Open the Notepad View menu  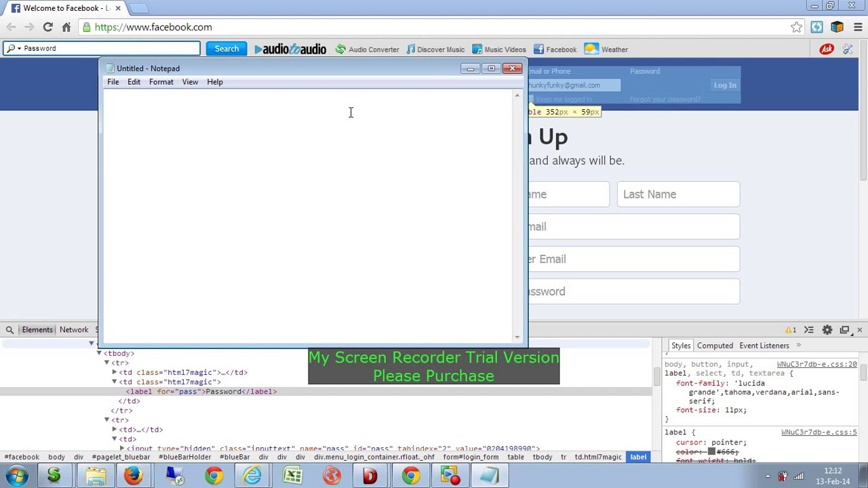[190, 82]
